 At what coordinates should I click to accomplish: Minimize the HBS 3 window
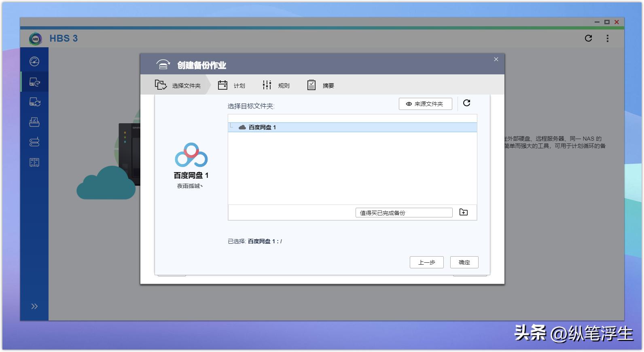597,22
